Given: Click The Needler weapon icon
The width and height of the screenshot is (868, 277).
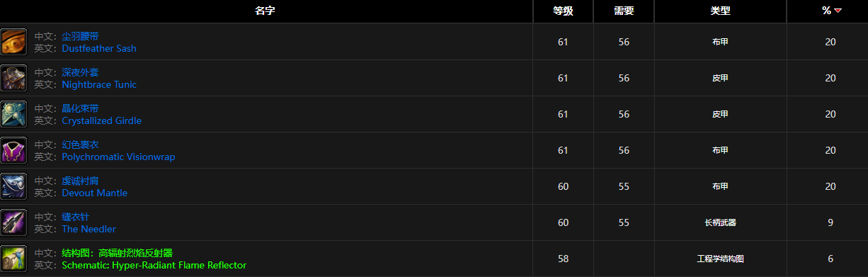Looking at the screenshot, I should coord(13,222).
